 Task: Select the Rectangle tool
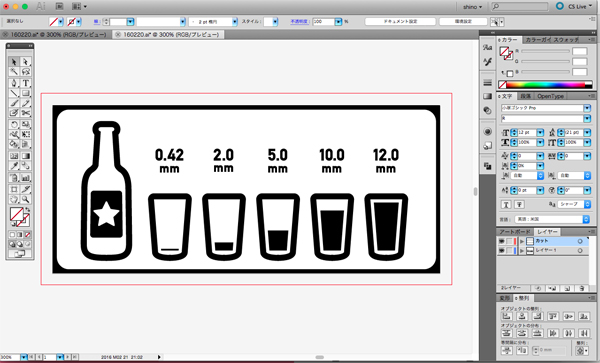(x=25, y=93)
